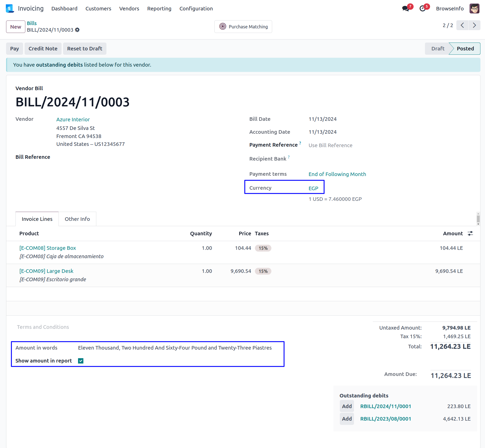The image size is (485, 448).
Task: Click the user avatar picture
Action: (x=474, y=9)
